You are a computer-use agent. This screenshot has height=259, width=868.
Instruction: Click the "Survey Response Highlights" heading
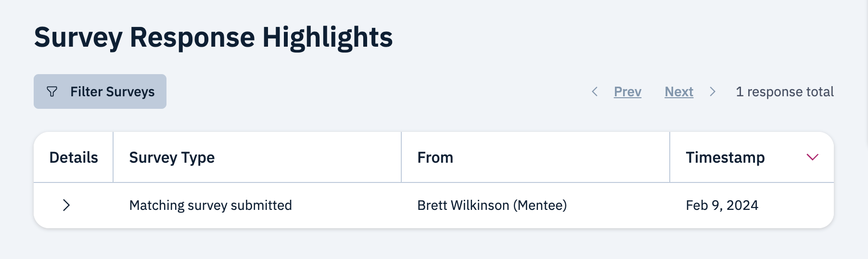coord(213,37)
